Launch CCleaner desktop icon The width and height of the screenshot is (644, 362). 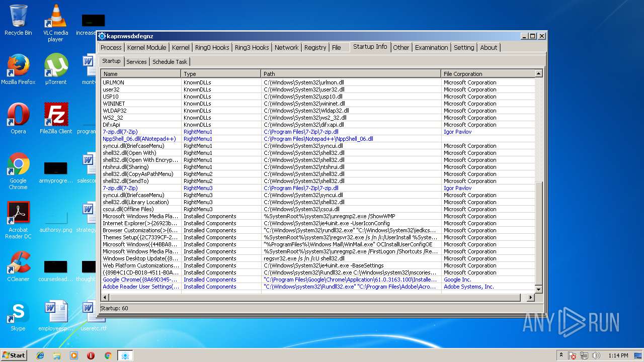point(18,266)
